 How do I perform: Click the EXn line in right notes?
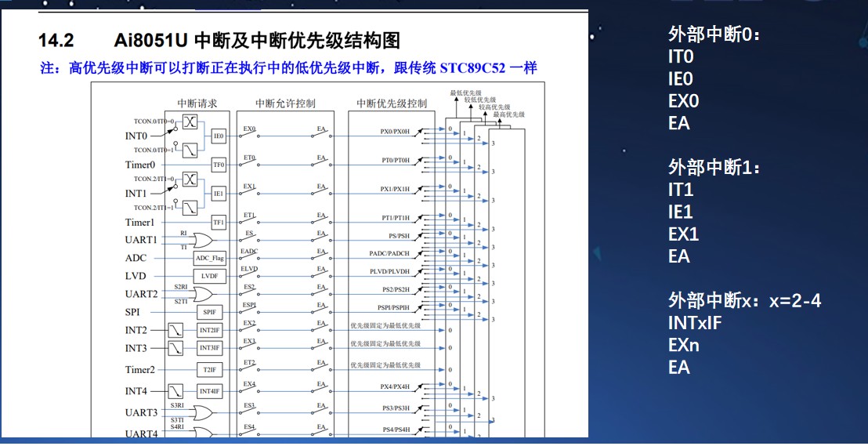pos(684,345)
